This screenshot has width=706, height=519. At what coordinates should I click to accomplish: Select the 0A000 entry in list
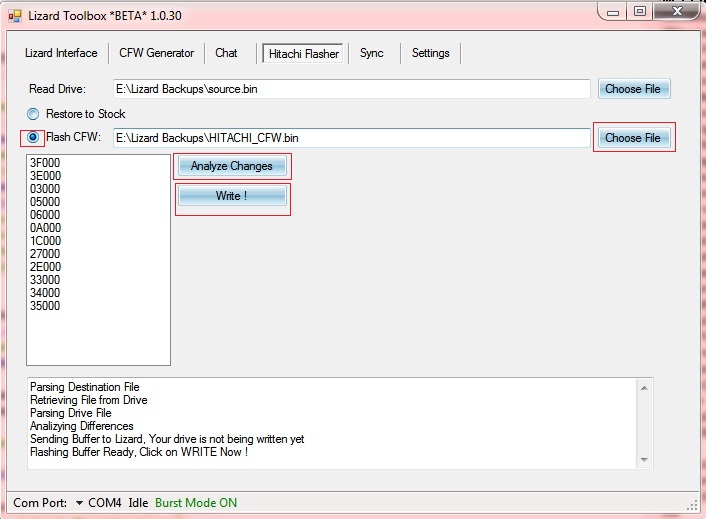pyautogui.click(x=45, y=228)
